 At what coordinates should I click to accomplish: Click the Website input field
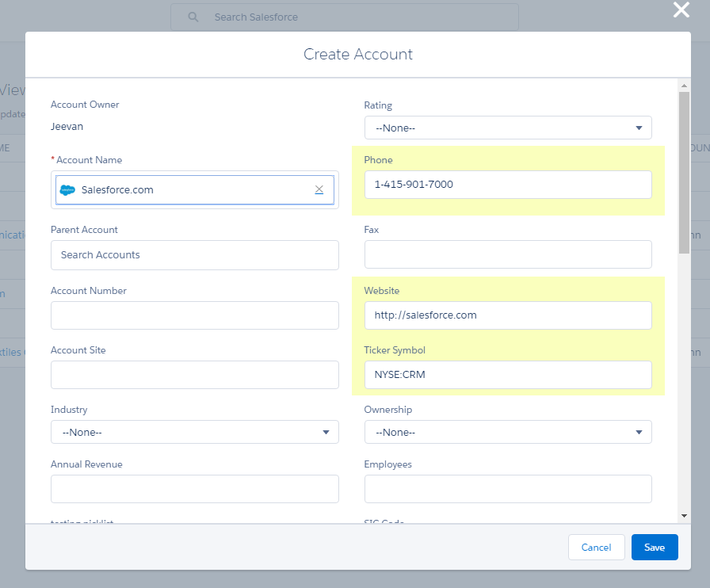point(508,315)
